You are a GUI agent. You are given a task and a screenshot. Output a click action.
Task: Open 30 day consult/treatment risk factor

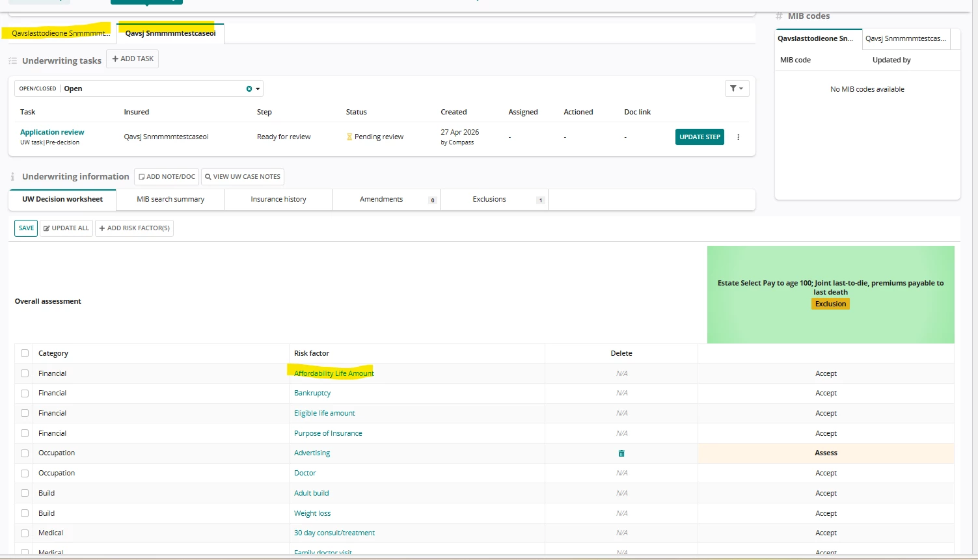pos(334,533)
